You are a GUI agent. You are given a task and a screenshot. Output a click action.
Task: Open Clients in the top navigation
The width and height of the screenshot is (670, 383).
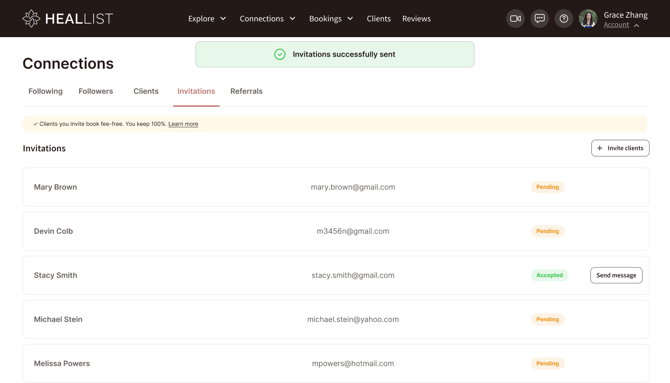(x=379, y=18)
